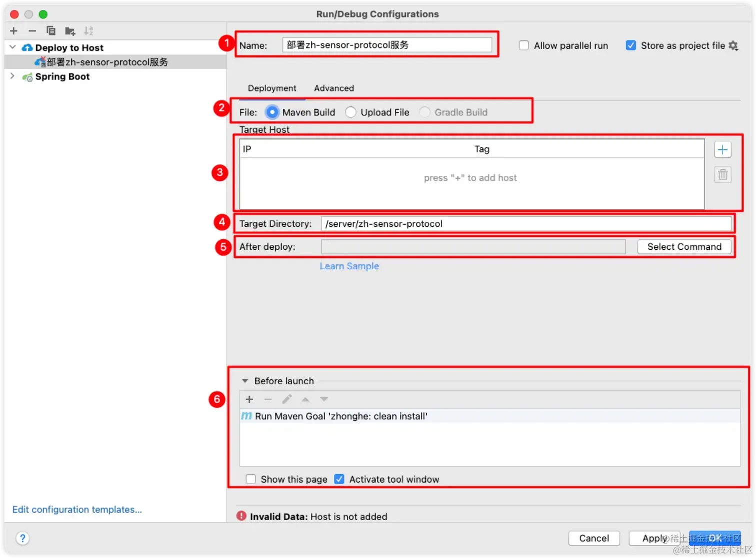This screenshot has height=558, width=756.
Task: Edit the Target Directory field
Action: click(x=526, y=224)
